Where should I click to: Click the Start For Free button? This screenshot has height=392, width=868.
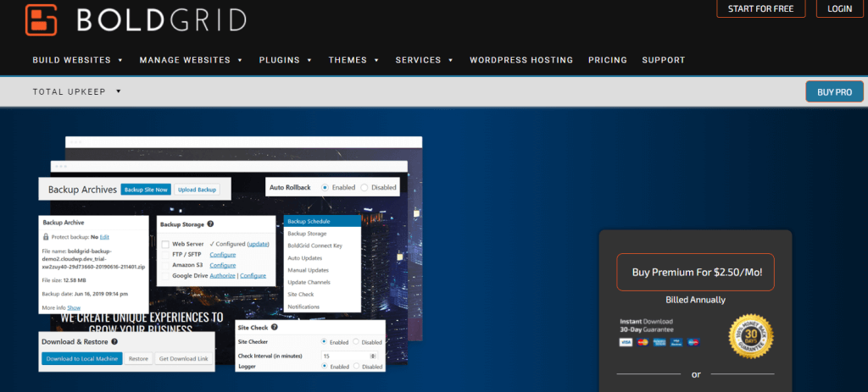point(760,8)
